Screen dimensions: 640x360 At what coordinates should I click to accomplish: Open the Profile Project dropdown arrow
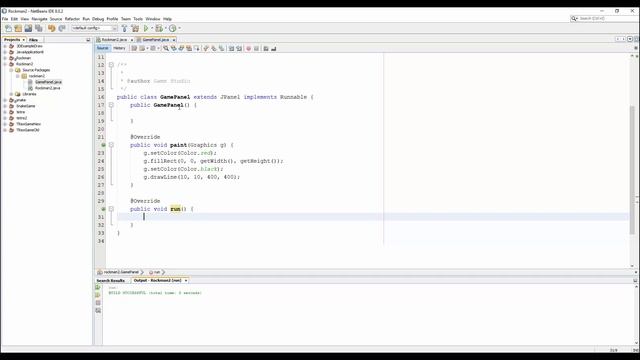179,28
